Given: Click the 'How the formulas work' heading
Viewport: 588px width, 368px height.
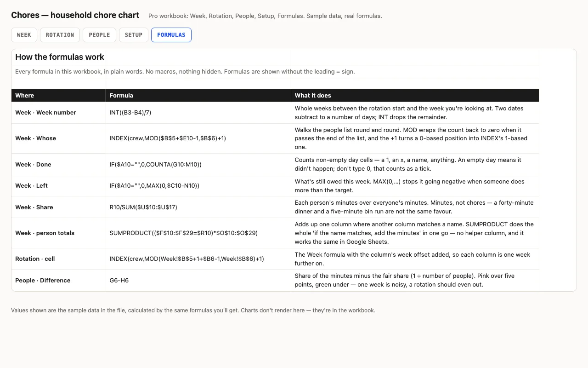Looking at the screenshot, I should [x=60, y=57].
